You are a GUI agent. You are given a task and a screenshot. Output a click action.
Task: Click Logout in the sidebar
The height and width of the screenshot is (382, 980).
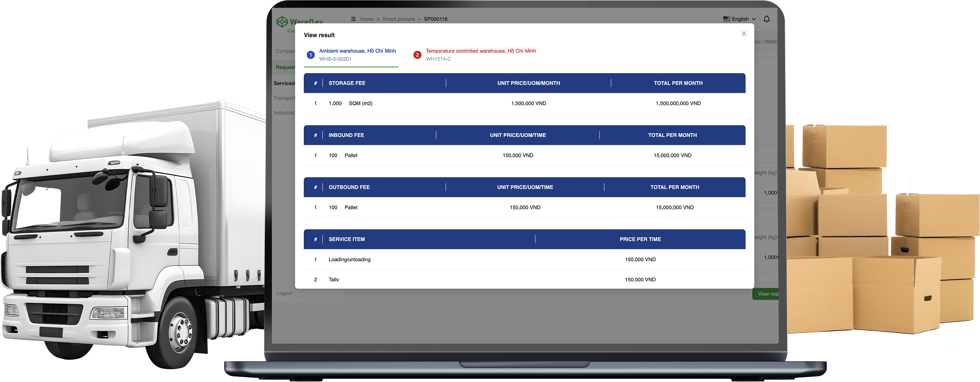284,293
